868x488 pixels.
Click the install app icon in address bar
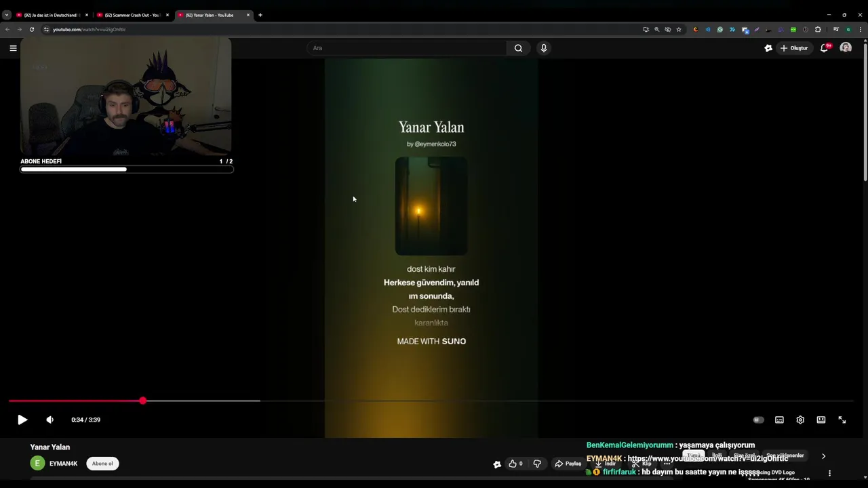(646, 29)
